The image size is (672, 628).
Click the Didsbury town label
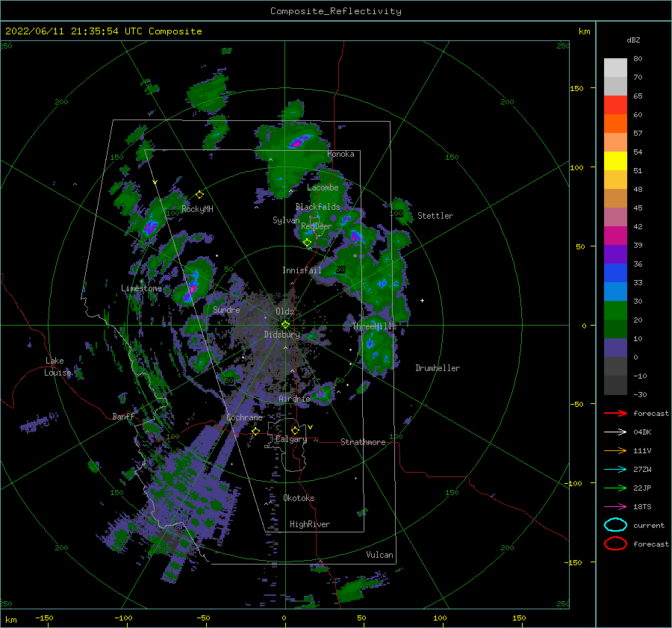point(281,335)
